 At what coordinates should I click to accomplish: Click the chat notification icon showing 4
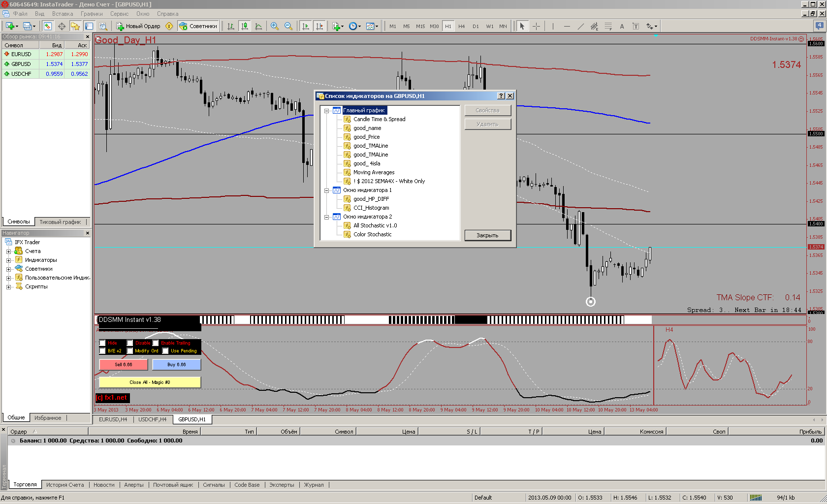pos(820,26)
